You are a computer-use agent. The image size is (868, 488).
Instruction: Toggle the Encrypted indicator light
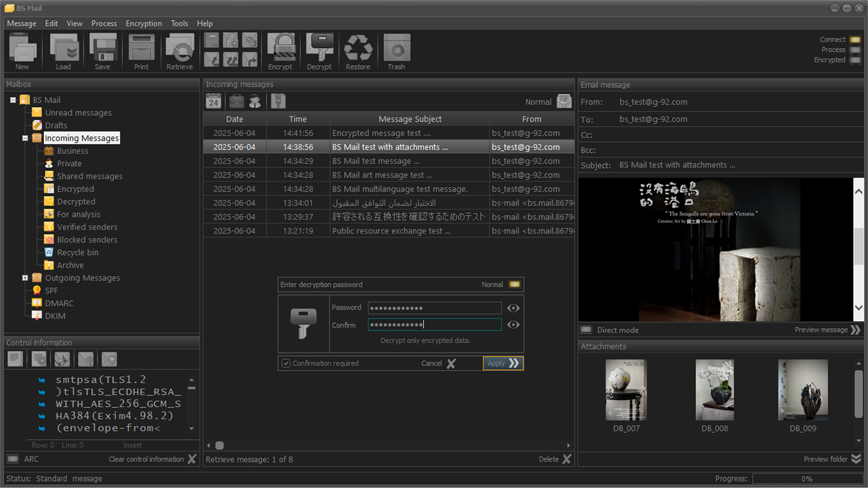click(855, 60)
